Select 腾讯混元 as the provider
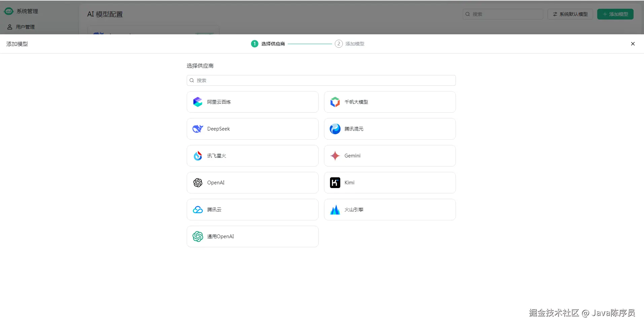644x326 pixels. (x=390, y=129)
